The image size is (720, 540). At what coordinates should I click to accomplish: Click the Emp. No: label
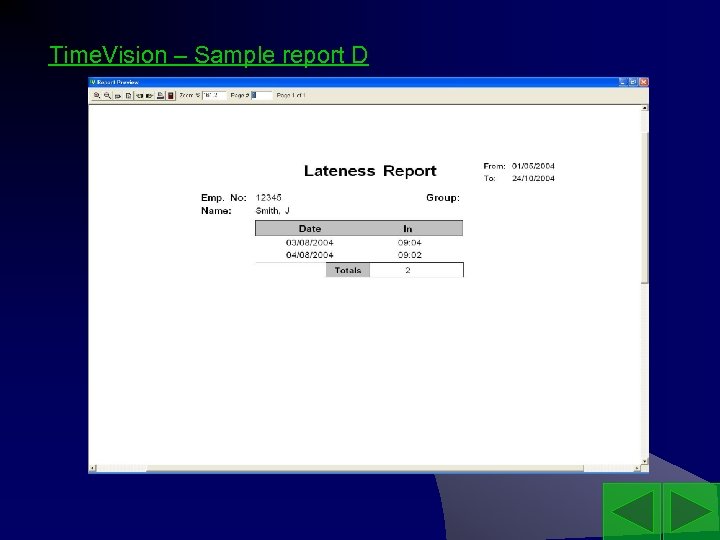tap(224, 197)
